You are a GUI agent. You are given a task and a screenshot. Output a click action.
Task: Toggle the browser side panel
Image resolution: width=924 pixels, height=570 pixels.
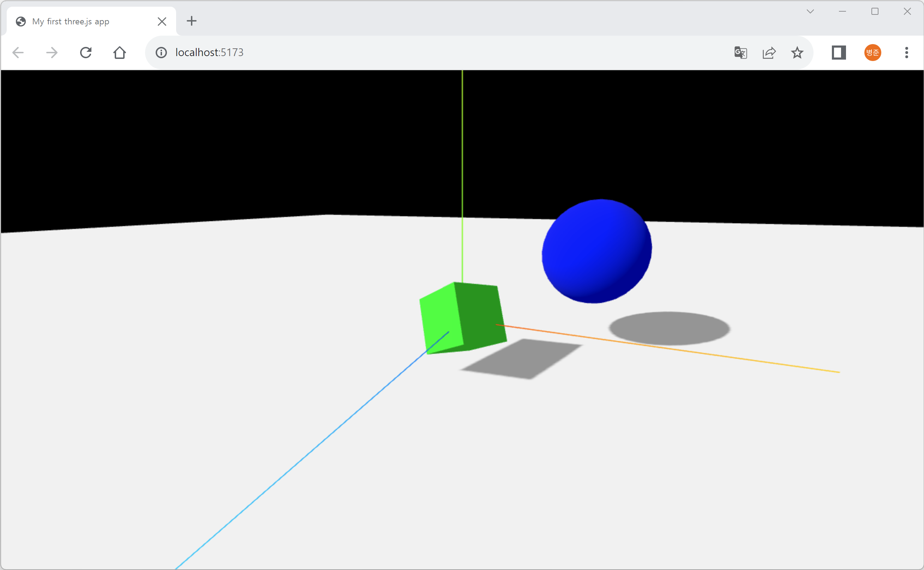click(x=839, y=53)
